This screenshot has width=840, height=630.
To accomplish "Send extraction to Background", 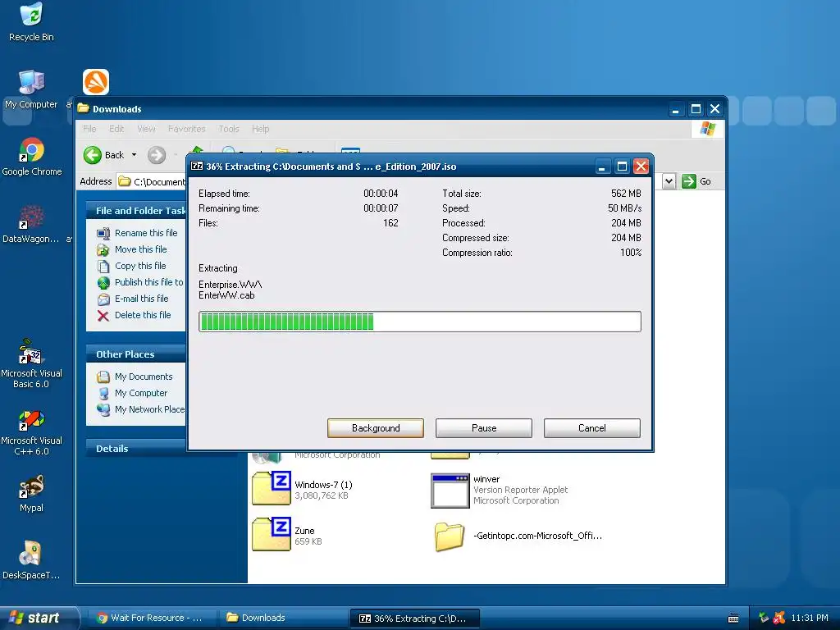I will coord(376,428).
